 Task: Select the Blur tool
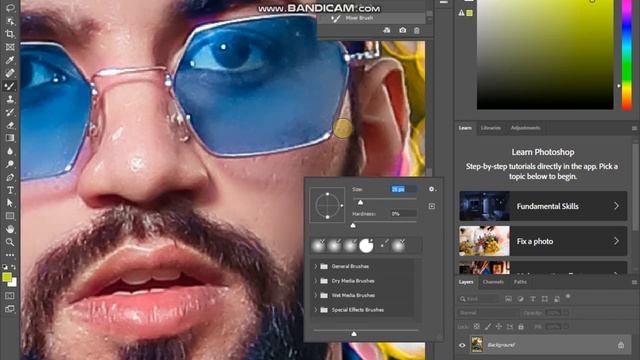pos(10,151)
